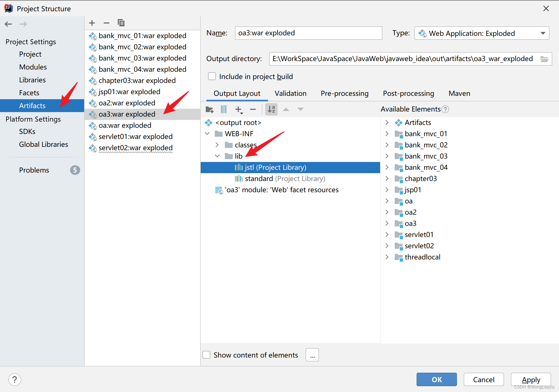Open the Available Elements help icon

445,109
